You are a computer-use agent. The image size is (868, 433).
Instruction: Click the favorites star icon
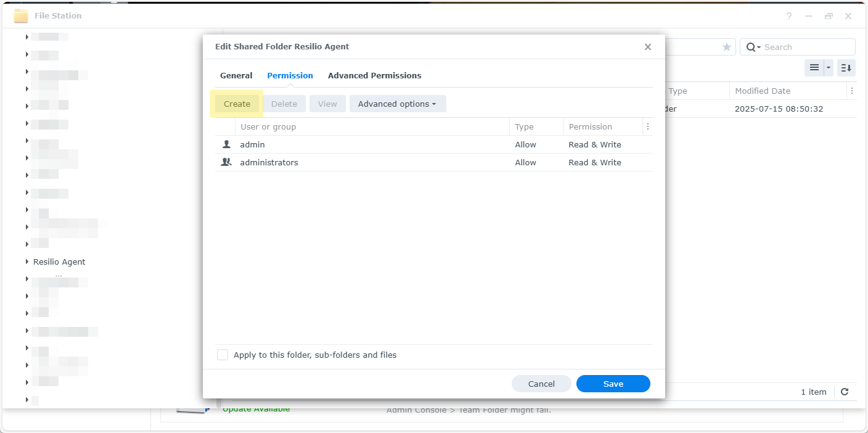[727, 47]
